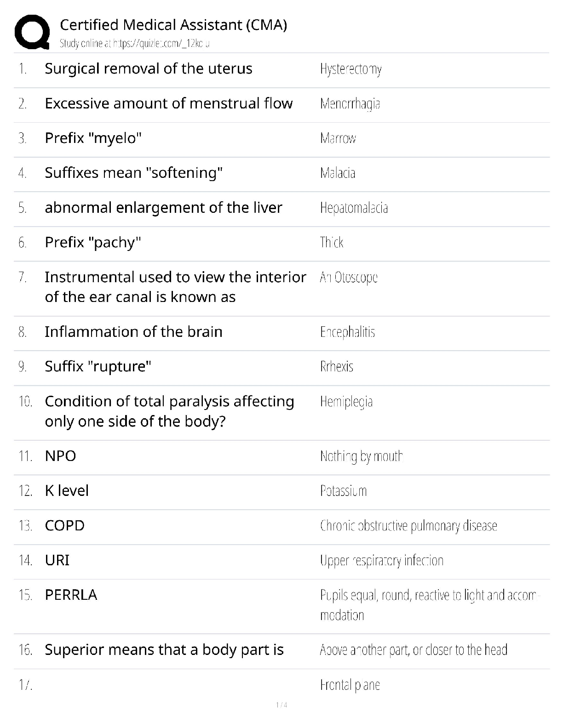
Task: Click the Quizlet Q logo icon
Action: (32, 31)
